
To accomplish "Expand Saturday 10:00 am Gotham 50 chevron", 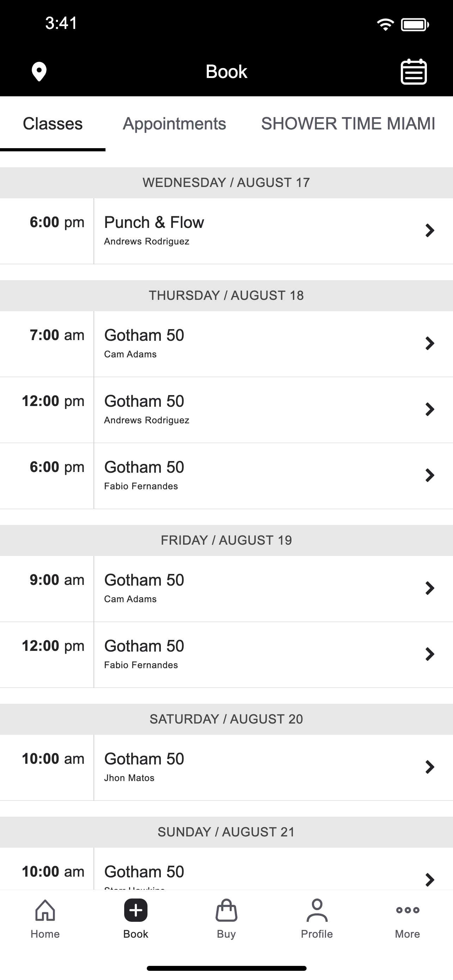I will [430, 767].
